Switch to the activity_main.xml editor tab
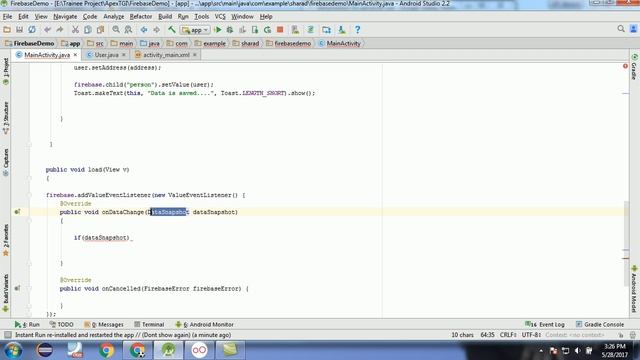The width and height of the screenshot is (640, 360). 166,55
